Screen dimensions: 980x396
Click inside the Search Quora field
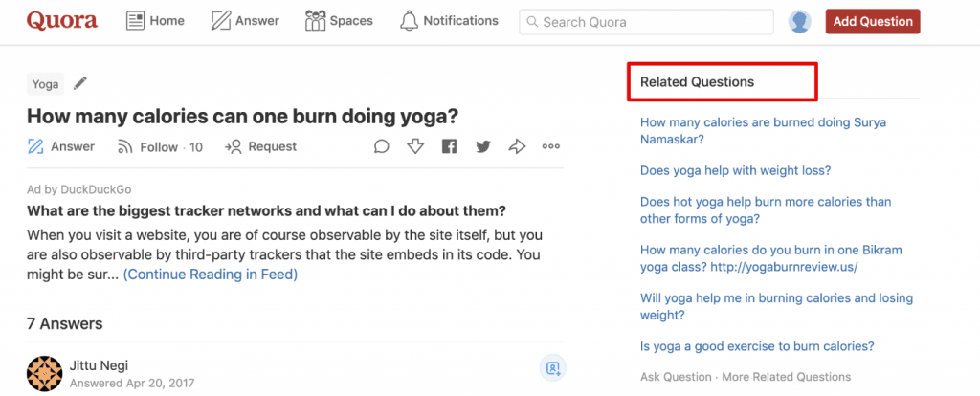tap(646, 23)
